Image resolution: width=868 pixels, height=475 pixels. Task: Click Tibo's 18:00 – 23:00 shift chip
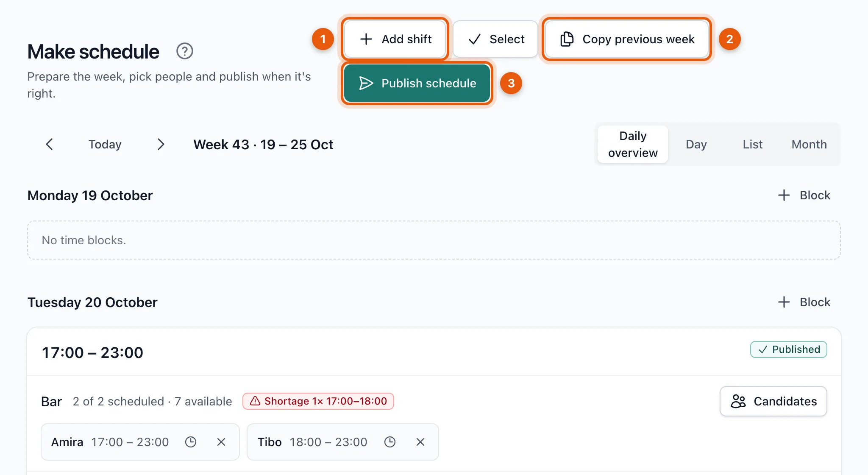click(343, 442)
